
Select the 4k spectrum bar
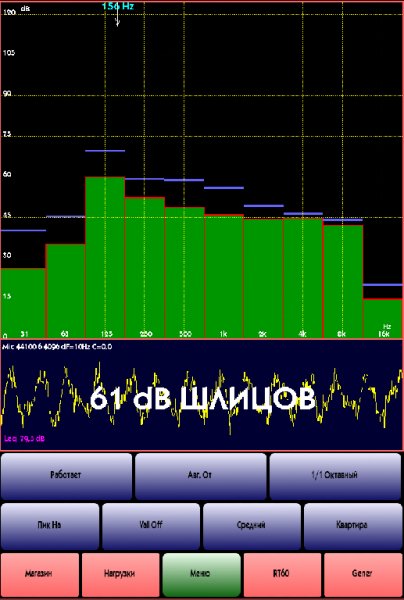coord(303,278)
